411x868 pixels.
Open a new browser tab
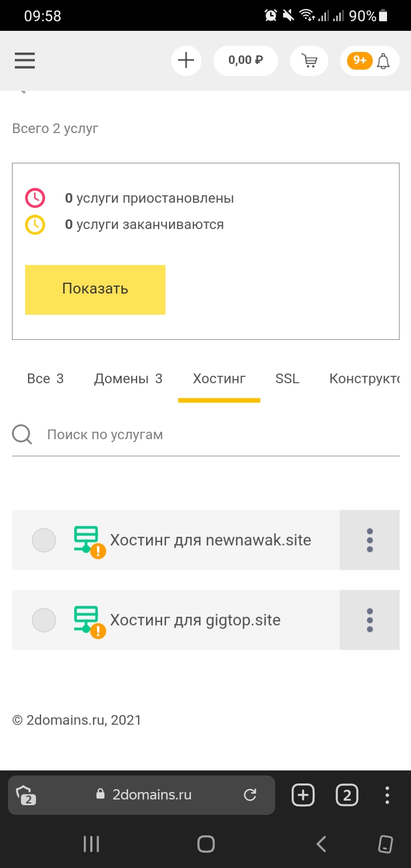click(303, 794)
